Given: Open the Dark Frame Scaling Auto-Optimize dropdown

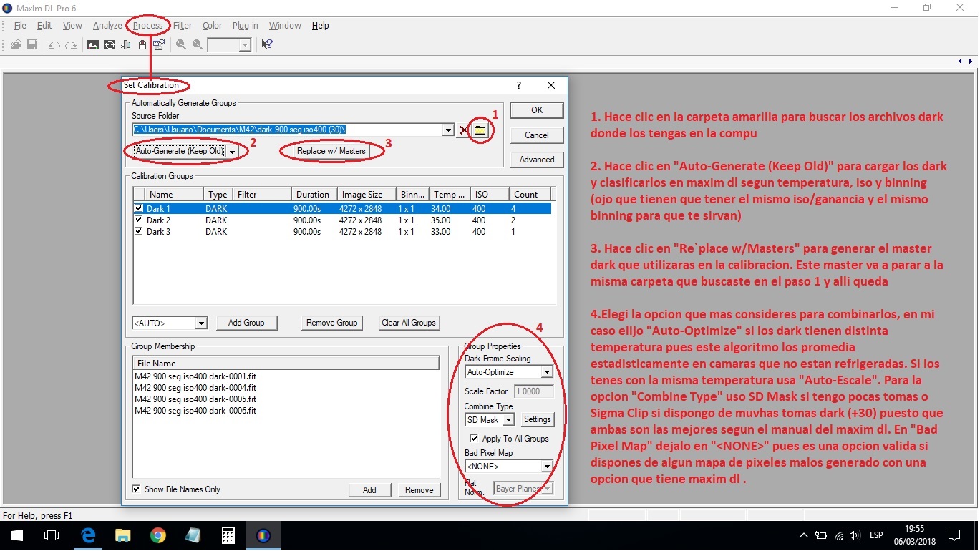Looking at the screenshot, I should point(547,372).
